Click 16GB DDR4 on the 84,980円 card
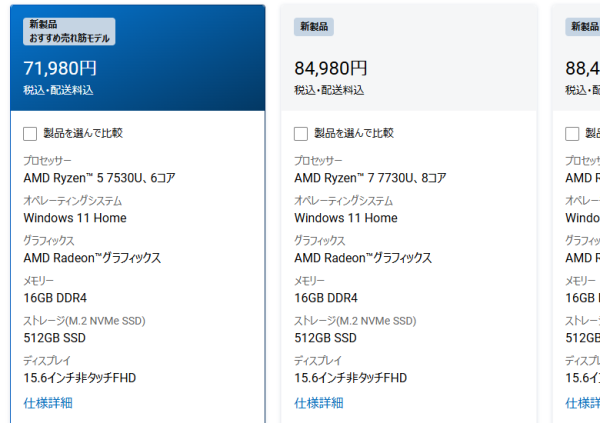This screenshot has width=600, height=423. (x=326, y=298)
